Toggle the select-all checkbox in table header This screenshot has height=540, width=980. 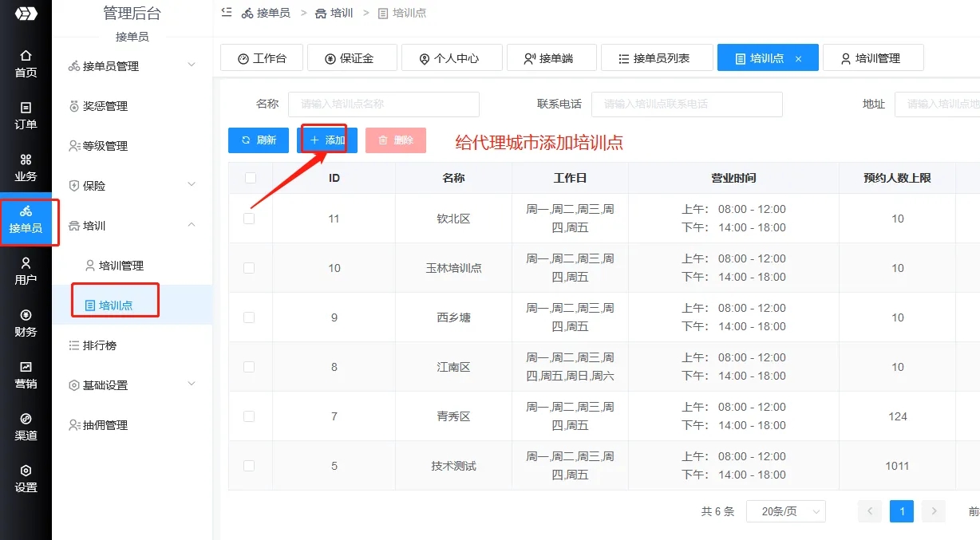point(251,178)
